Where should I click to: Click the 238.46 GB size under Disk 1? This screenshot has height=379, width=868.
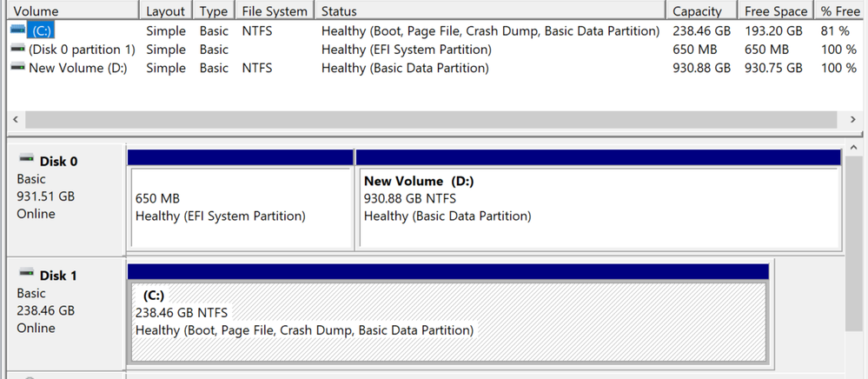point(46,310)
